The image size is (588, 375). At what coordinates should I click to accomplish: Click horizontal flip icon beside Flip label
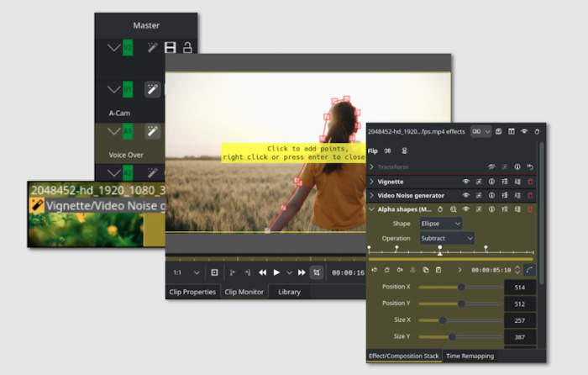pos(388,151)
